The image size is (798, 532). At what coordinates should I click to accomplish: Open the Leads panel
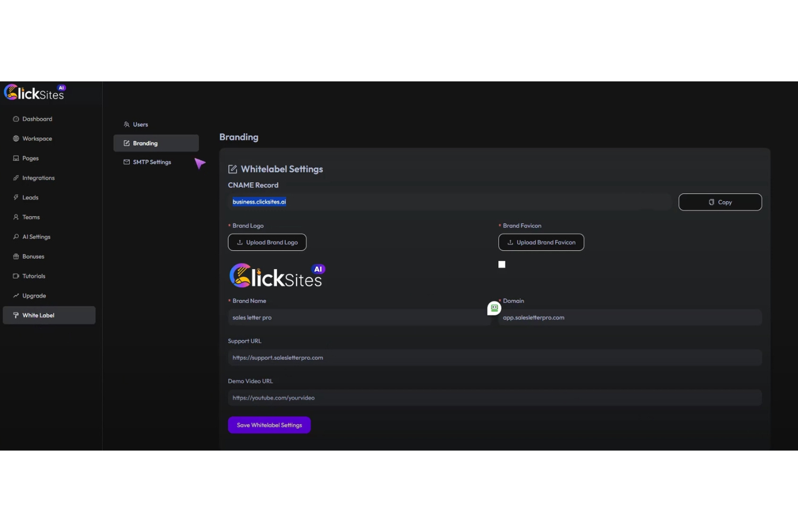tap(30, 197)
